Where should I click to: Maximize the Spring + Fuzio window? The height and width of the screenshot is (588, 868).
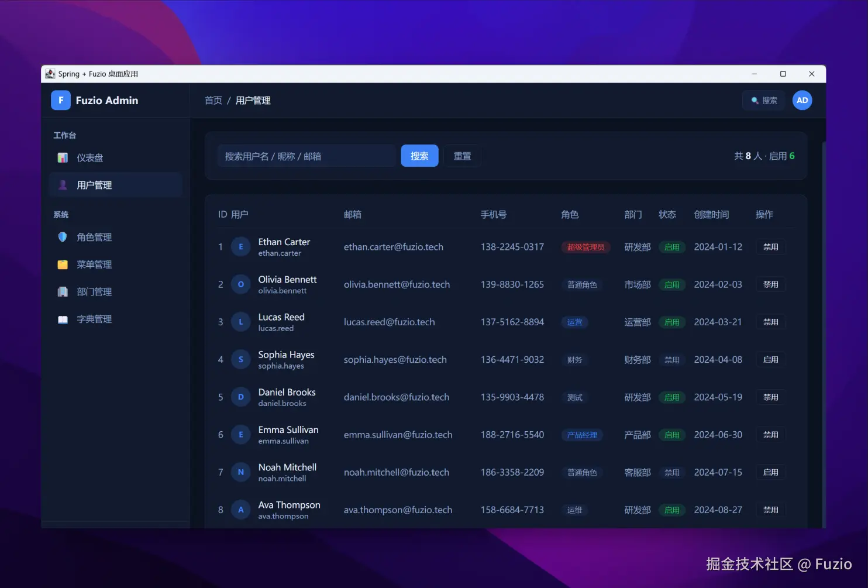click(783, 74)
